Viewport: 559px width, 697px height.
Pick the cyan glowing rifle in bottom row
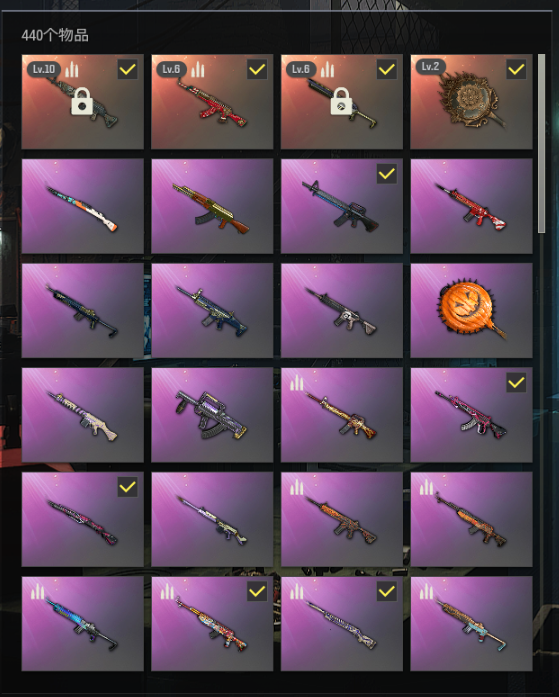coord(83,624)
